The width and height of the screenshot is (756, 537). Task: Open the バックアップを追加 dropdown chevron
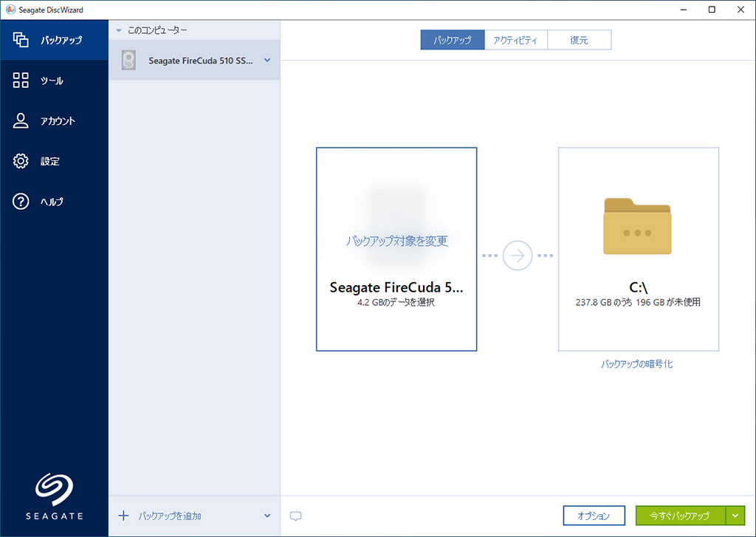[267, 516]
